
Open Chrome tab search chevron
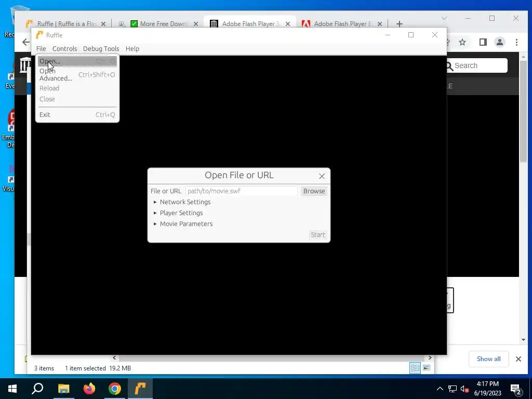click(444, 18)
